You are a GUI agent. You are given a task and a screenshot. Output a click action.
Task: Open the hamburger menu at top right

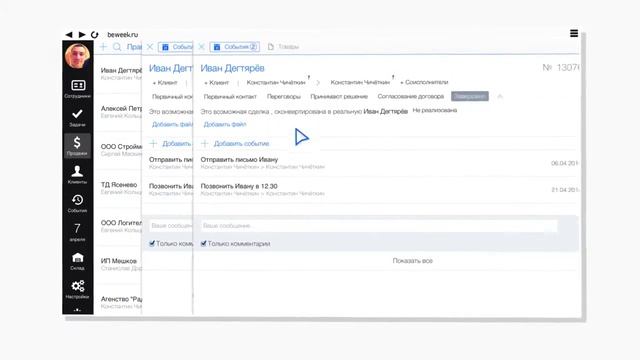click(574, 33)
